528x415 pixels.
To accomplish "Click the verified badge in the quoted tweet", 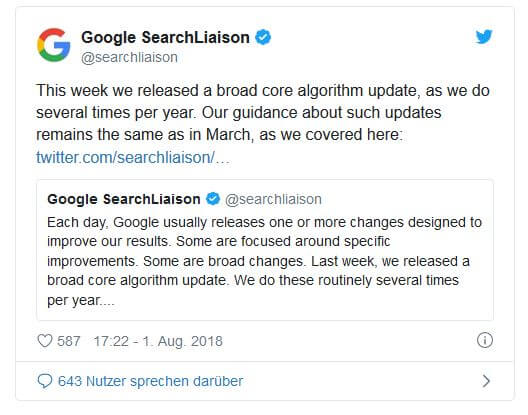I will click(x=213, y=199).
